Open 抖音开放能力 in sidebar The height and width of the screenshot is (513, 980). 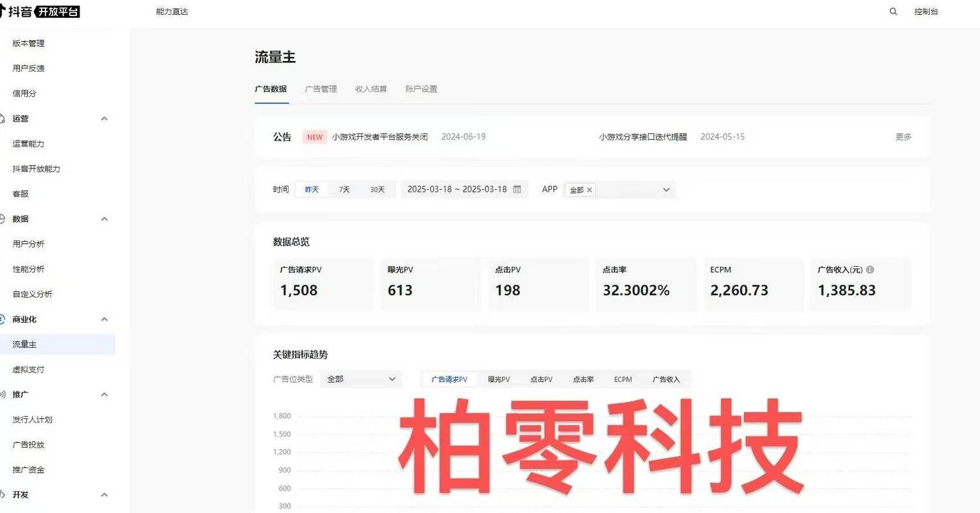click(x=37, y=169)
